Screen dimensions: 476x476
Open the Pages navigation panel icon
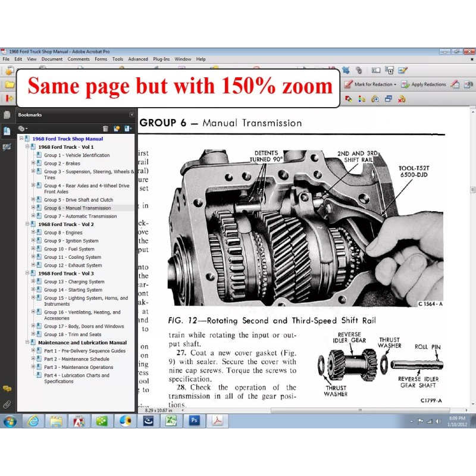pos(7,115)
